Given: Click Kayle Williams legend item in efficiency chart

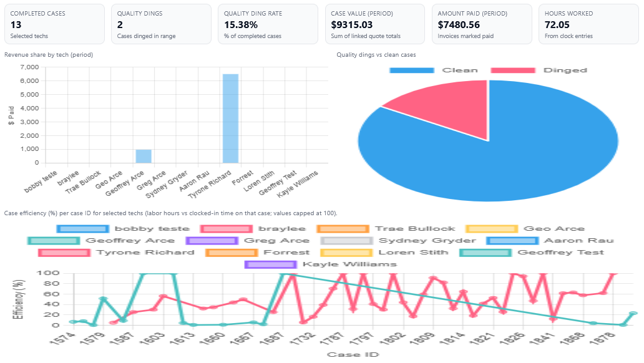Looking at the screenshot, I should pyautogui.click(x=321, y=264).
